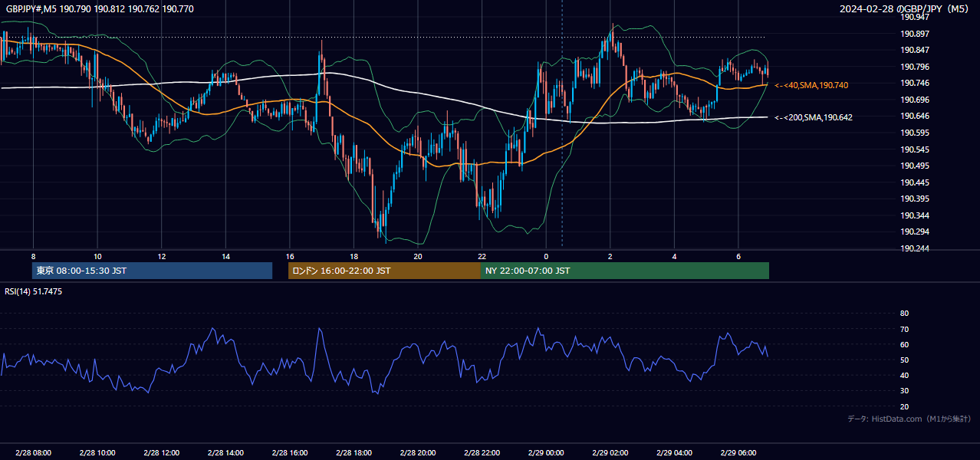Click the データ: HistData.com source credit
The height and width of the screenshot is (460, 980).
909,419
